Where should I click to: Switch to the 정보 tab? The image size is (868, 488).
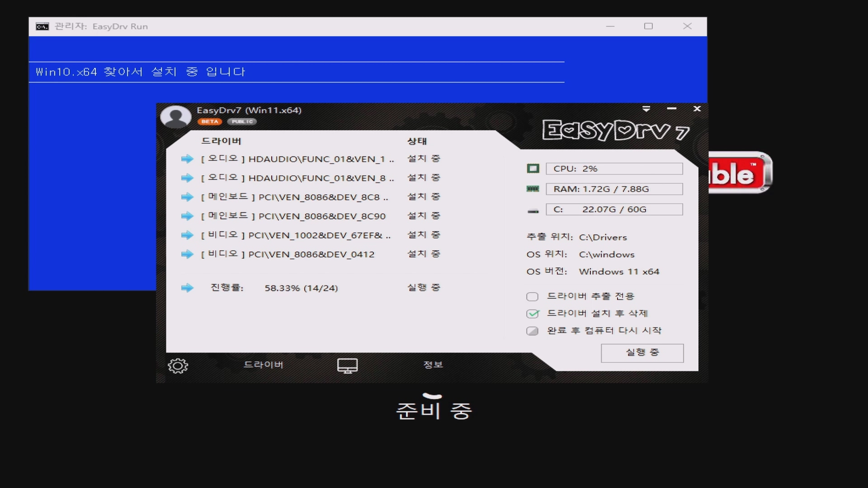tap(433, 365)
